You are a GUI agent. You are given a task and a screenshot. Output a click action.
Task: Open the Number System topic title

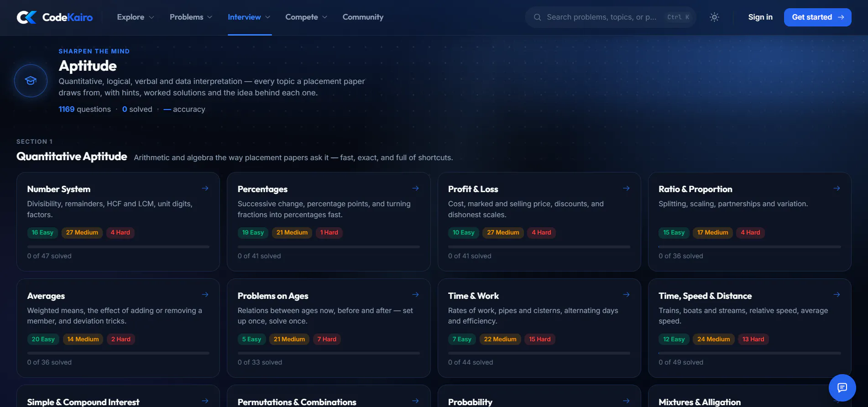59,189
